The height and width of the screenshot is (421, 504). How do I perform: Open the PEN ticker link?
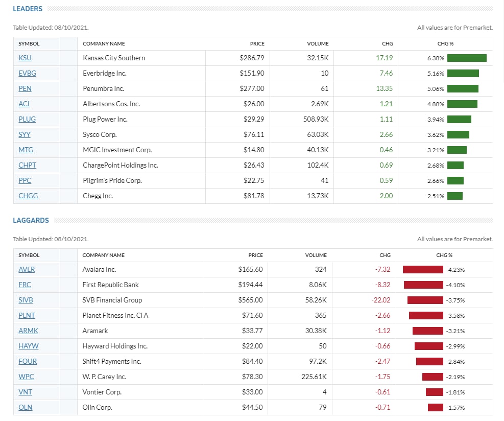(25, 88)
